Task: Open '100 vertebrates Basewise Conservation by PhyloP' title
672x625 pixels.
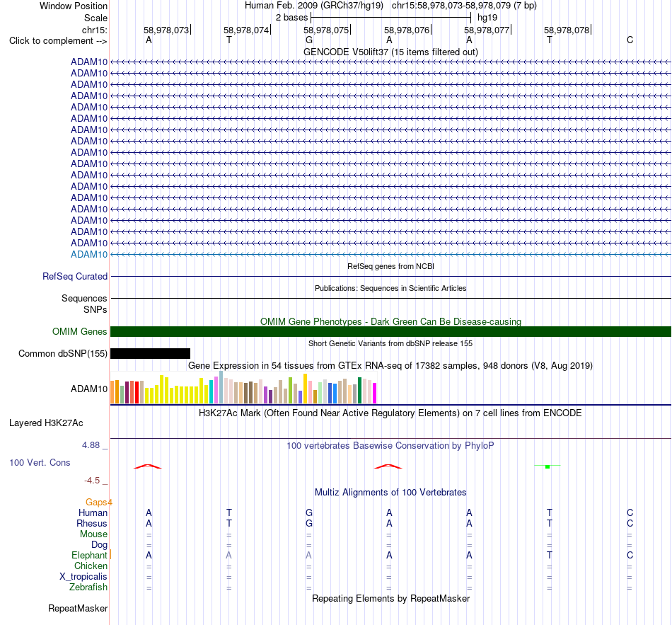Action: click(x=390, y=446)
